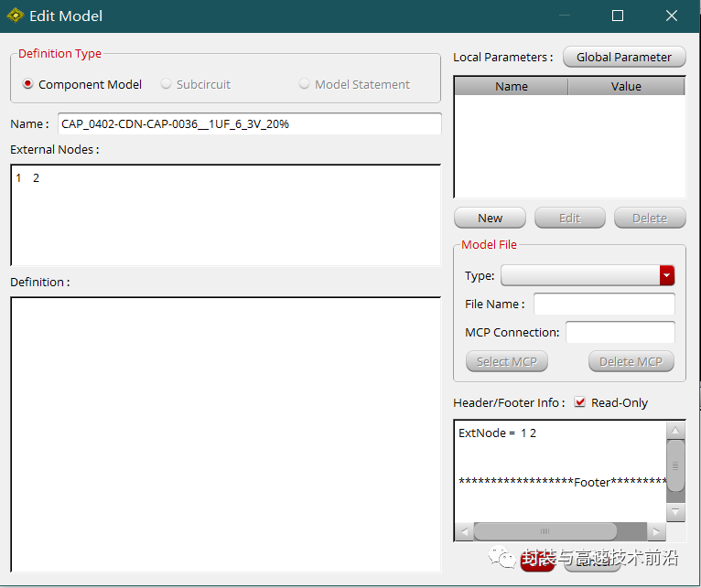Click the ExtNode = 1 2 text line
Screen dimensions: 701x588
click(x=497, y=433)
